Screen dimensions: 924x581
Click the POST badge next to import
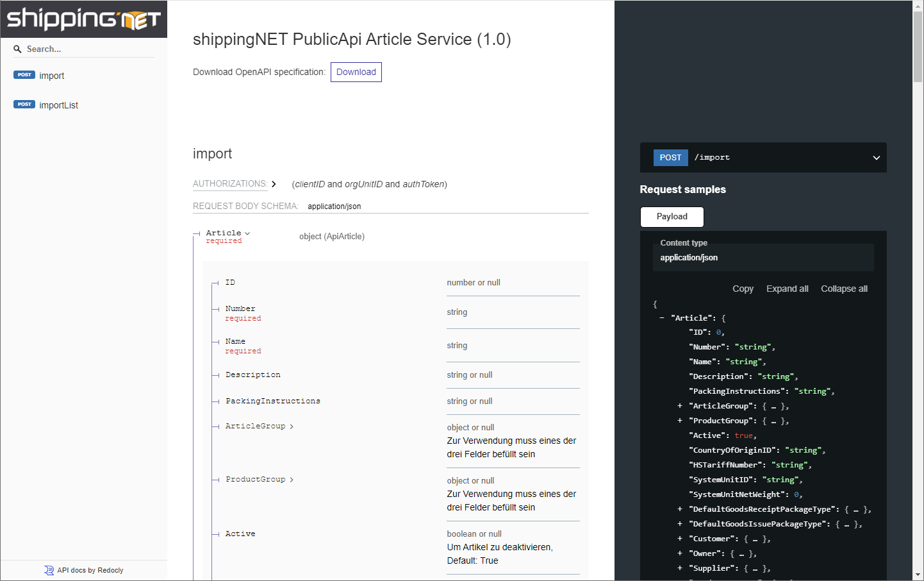tap(24, 74)
